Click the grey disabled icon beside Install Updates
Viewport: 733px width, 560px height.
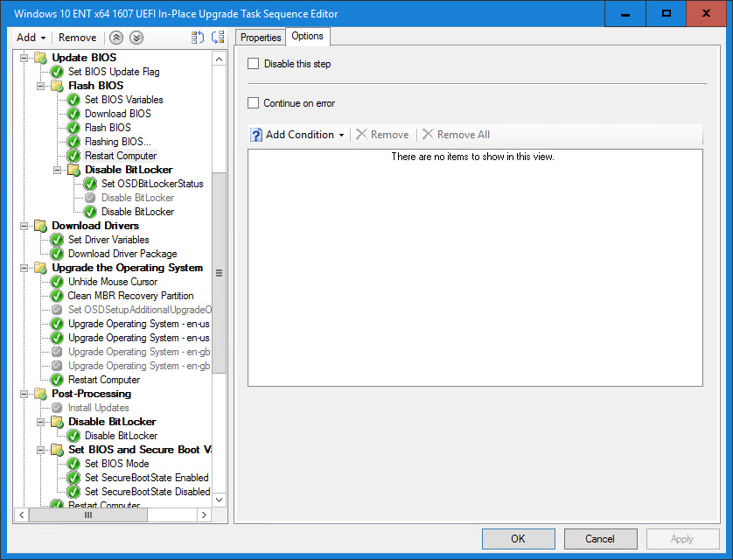click(57, 408)
